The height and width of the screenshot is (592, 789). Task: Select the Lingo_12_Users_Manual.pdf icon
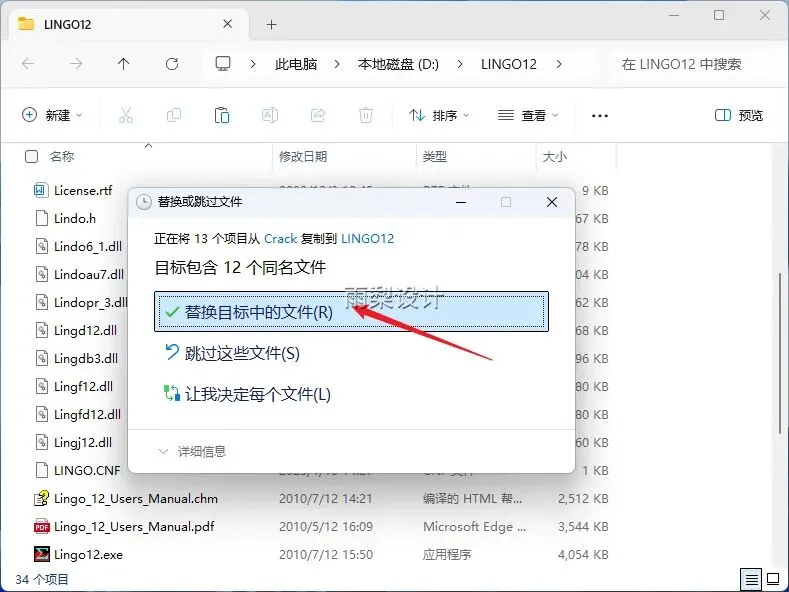[41, 527]
